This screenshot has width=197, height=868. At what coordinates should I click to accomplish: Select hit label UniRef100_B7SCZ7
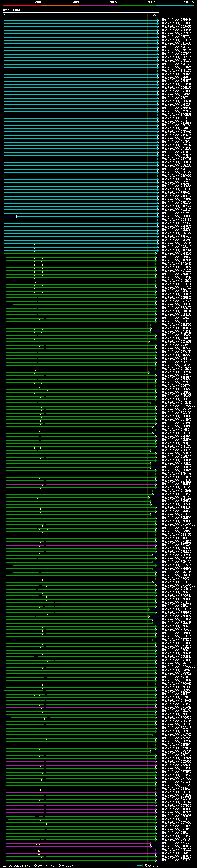(x=177, y=308)
